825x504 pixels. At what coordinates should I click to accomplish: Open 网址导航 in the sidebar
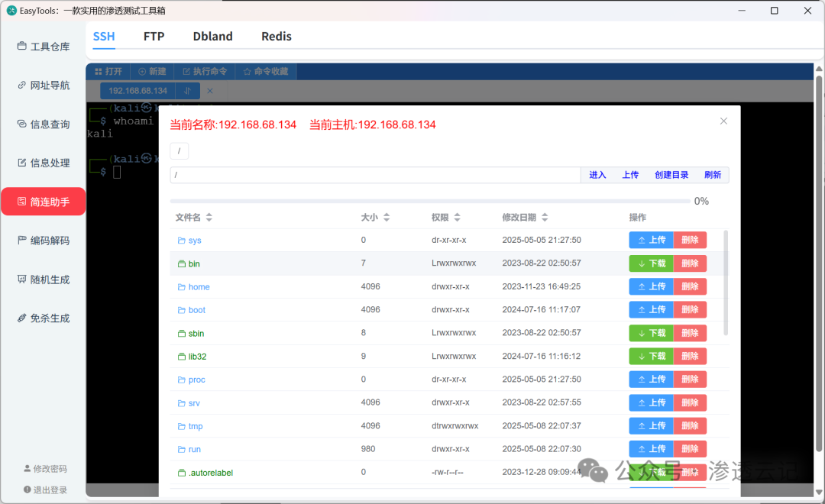pyautogui.click(x=44, y=86)
